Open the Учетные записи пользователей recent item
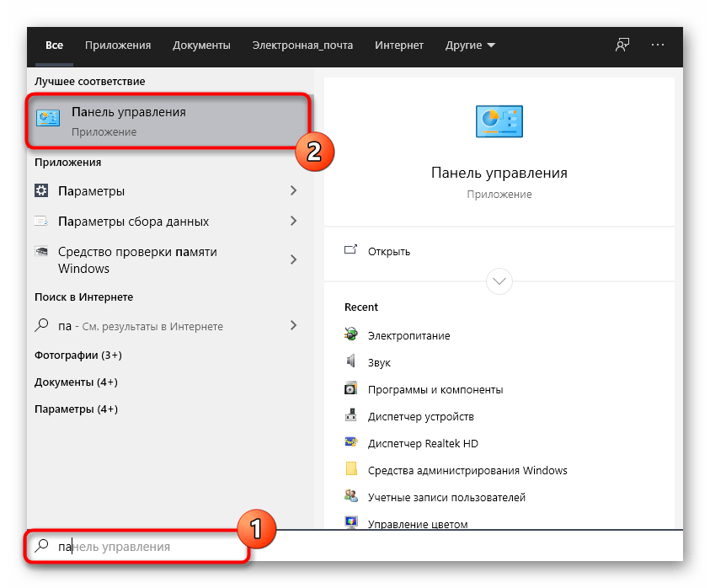710x588 pixels. coord(446,497)
